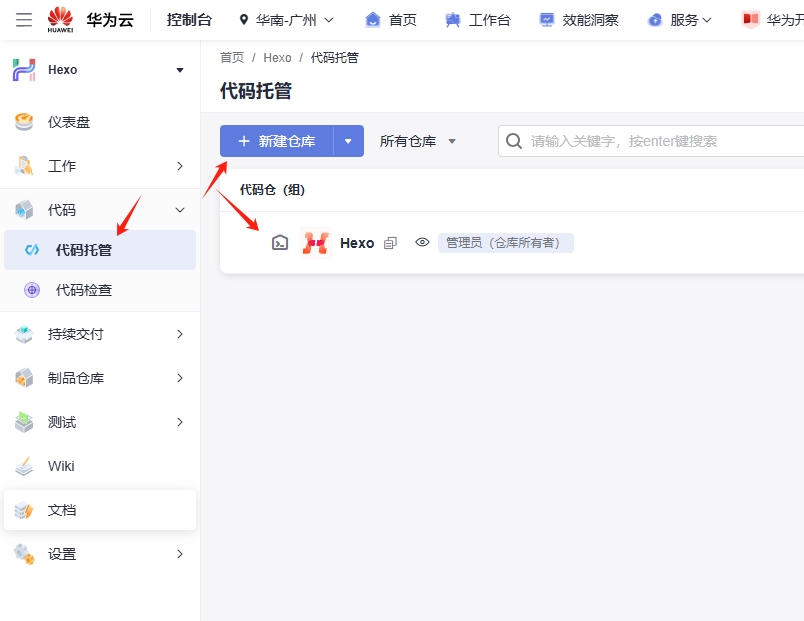
Task: Toggle the eye visibility icon for Hexo
Action: [422, 243]
